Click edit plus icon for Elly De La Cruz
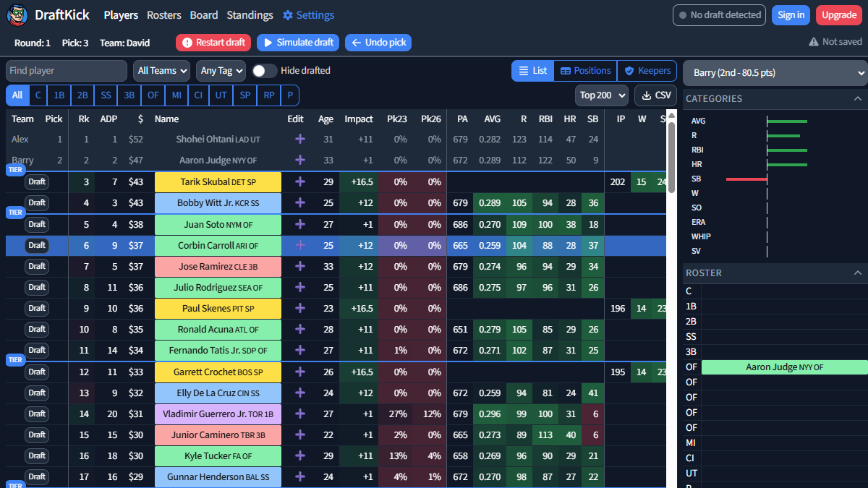868x488 pixels. click(x=300, y=393)
